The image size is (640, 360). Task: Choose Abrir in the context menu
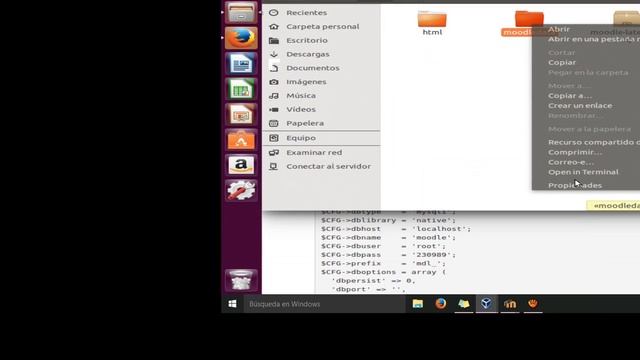pos(559,29)
